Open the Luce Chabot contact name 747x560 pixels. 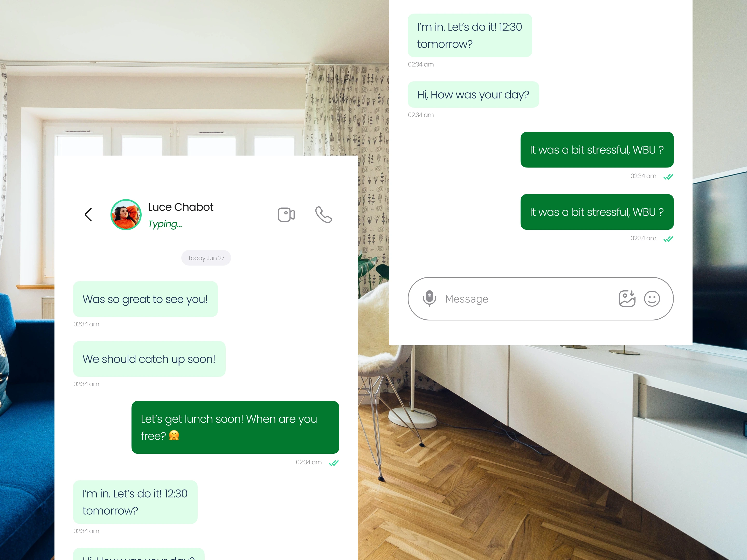[x=180, y=207]
